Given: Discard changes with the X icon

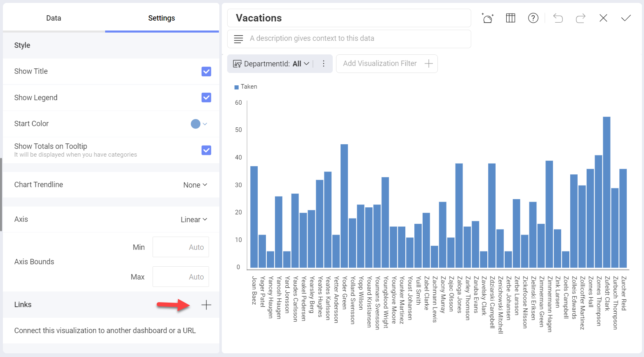Looking at the screenshot, I should coord(603,18).
